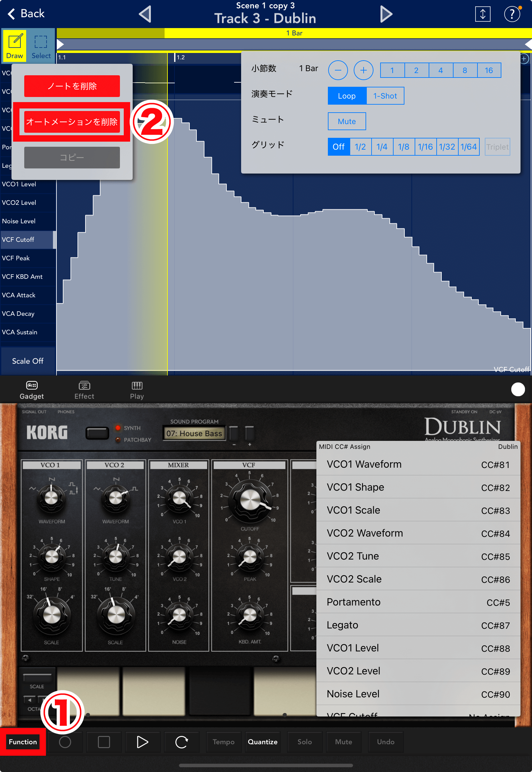Set bar length to 1
Image resolution: width=532 pixels, height=772 pixels.
tap(392, 70)
